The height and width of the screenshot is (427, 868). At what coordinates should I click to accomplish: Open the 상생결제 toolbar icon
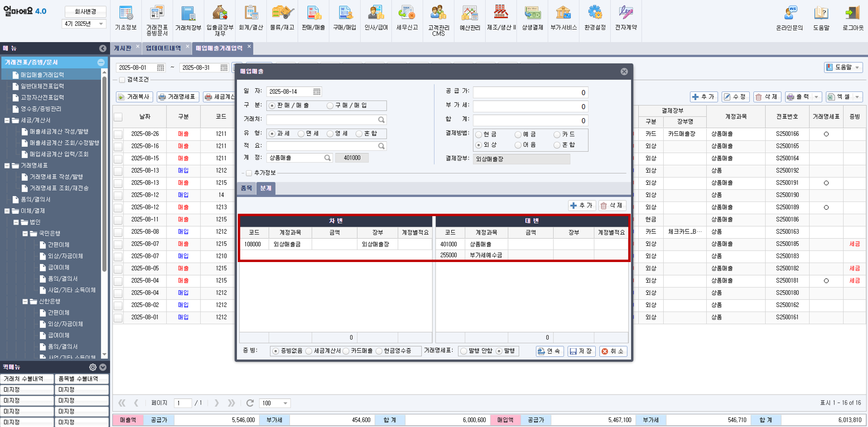click(x=533, y=19)
